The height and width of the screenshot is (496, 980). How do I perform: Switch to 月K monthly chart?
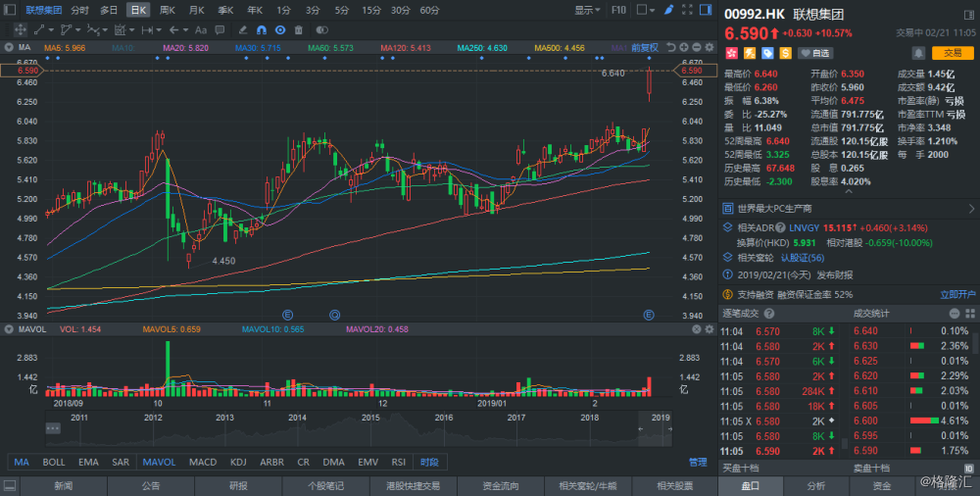pyautogui.click(x=196, y=10)
